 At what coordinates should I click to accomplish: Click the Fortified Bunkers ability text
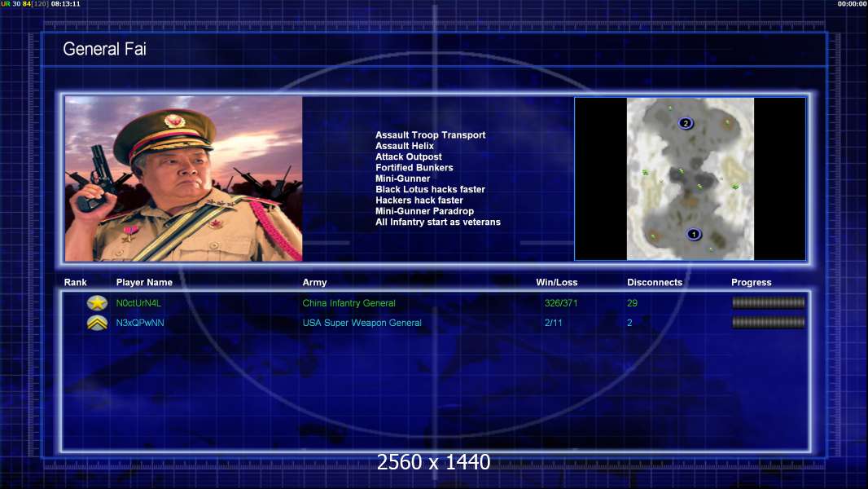[414, 167]
